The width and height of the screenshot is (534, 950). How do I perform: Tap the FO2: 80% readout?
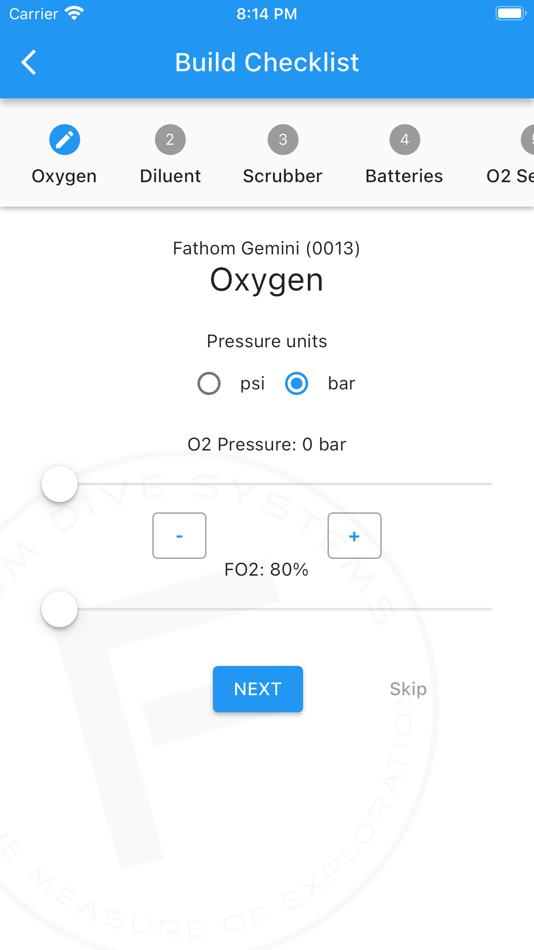click(x=267, y=570)
